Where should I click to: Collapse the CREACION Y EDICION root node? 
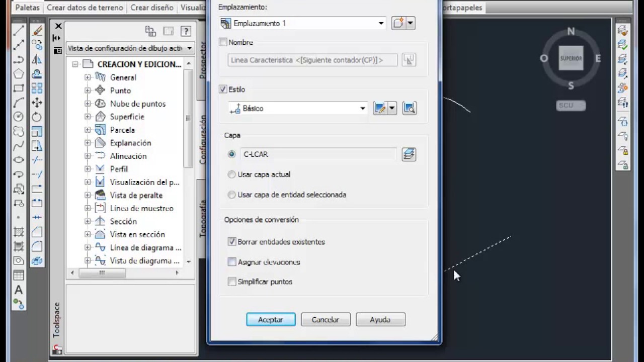75,64
